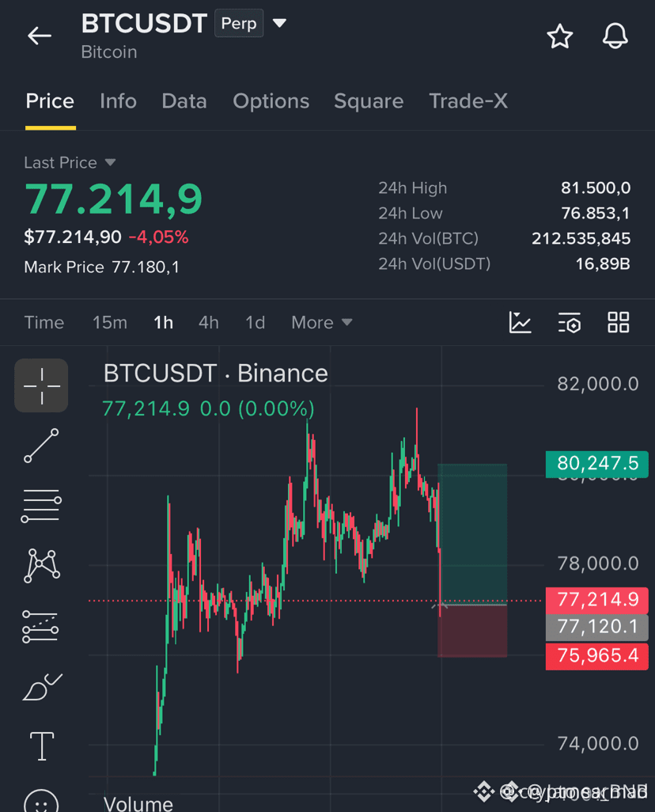655x812 pixels.
Task: Open the Options tab
Action: pyautogui.click(x=271, y=101)
